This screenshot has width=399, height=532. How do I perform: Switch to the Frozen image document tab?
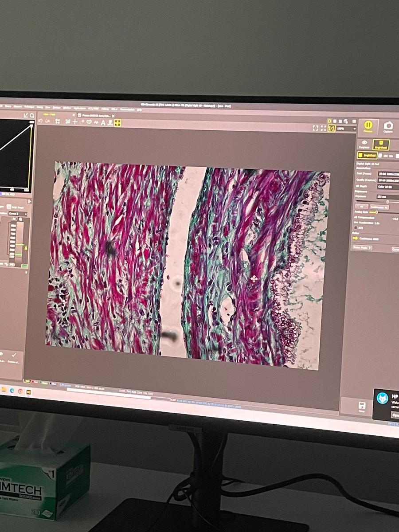[93, 115]
